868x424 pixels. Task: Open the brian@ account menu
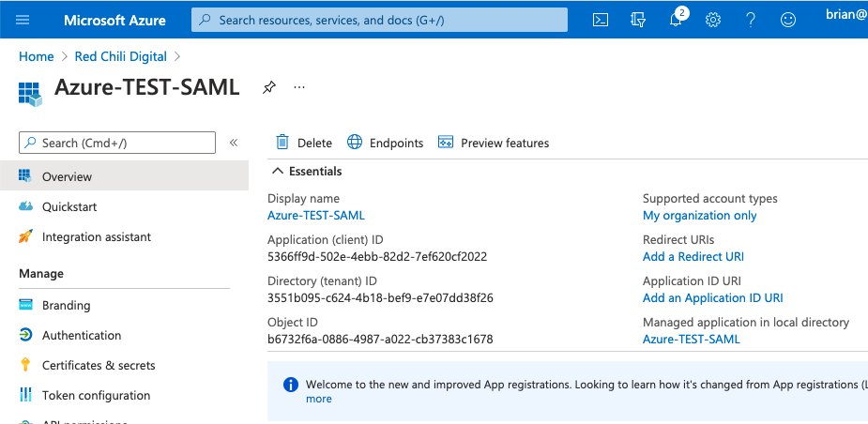pos(845,15)
